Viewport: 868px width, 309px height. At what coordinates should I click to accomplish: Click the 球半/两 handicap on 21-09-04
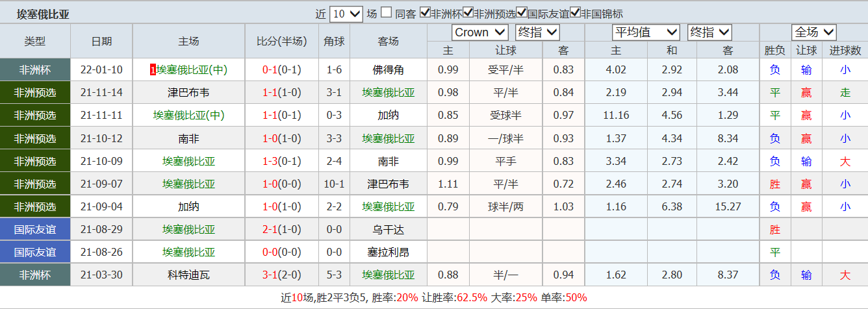pos(505,206)
